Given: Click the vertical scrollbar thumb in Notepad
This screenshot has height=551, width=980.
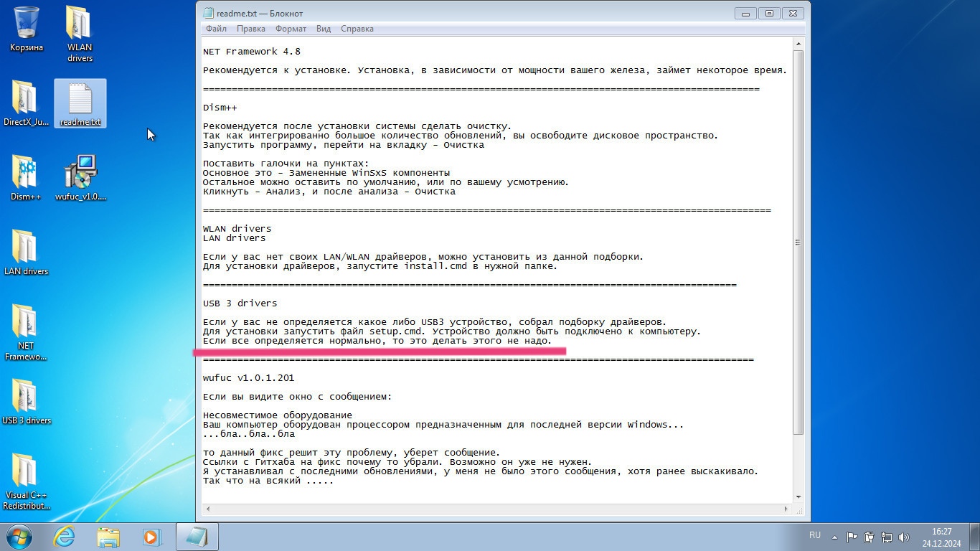Looking at the screenshot, I should (x=798, y=242).
